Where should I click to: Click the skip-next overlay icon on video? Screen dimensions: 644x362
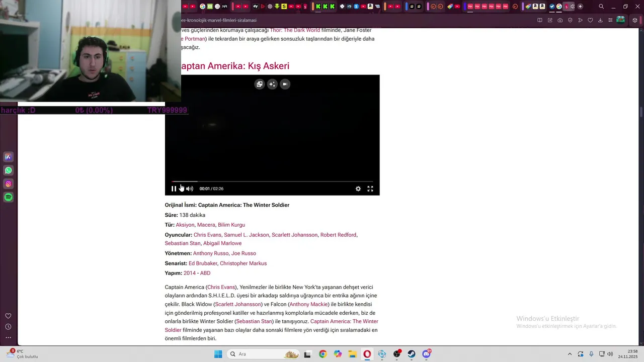click(285, 84)
